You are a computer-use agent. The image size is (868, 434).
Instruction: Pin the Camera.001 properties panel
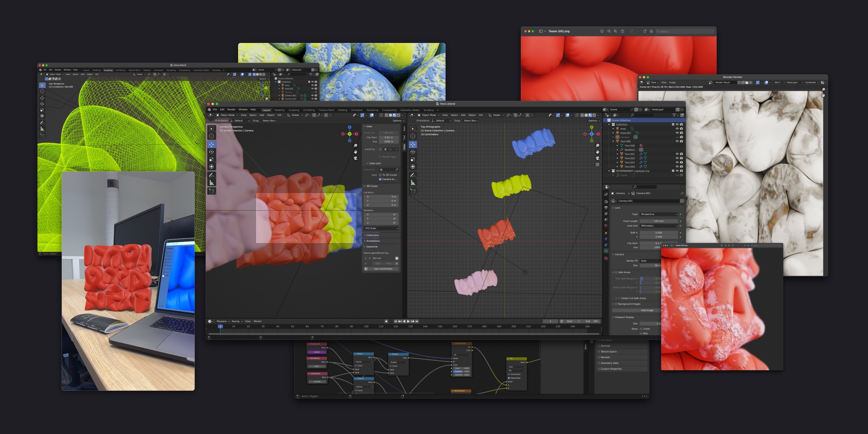(x=682, y=193)
